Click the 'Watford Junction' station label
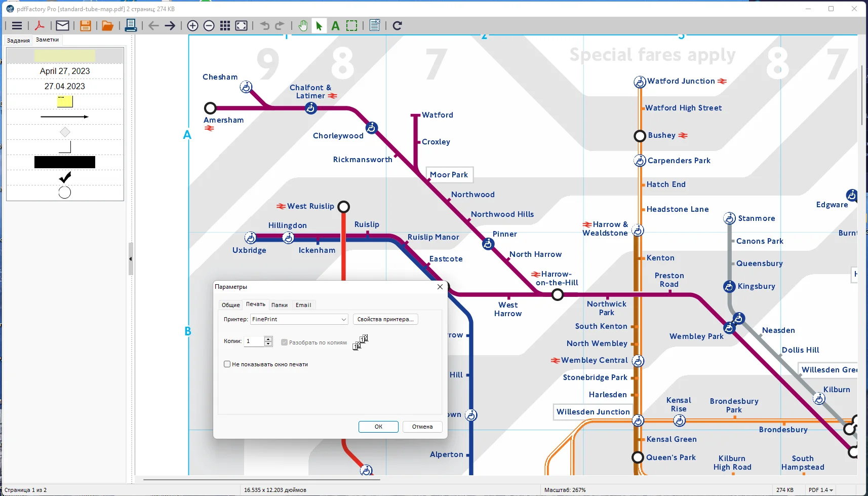The width and height of the screenshot is (868, 496). pyautogui.click(x=681, y=81)
